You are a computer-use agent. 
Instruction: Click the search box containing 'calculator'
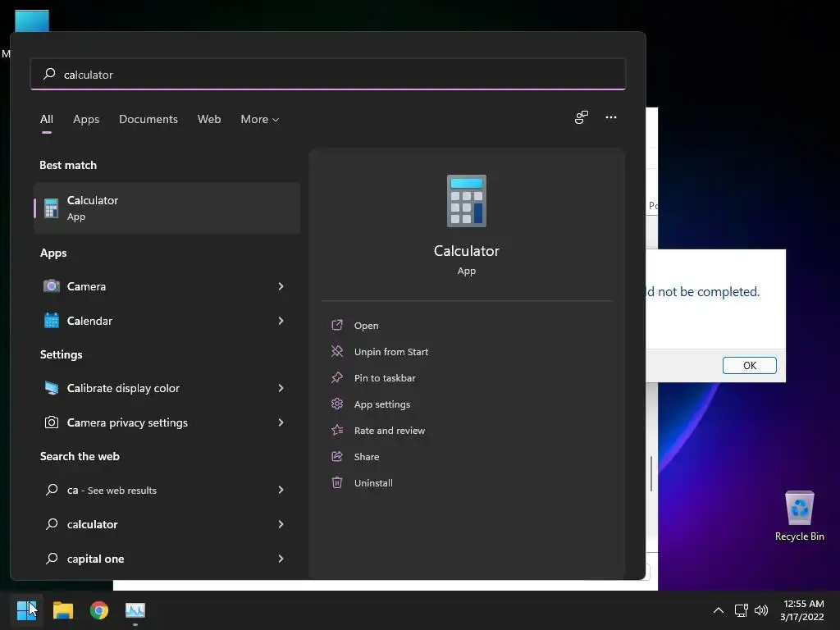click(x=328, y=74)
